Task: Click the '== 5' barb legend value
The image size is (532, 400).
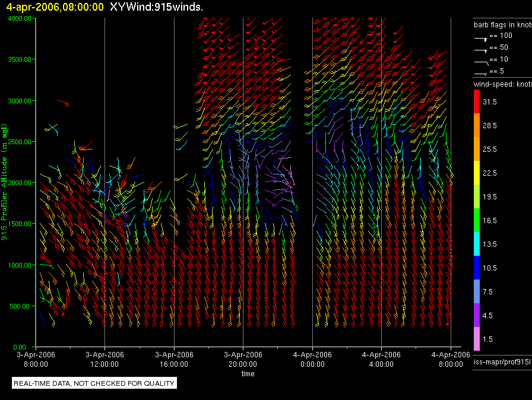Action: [x=497, y=71]
